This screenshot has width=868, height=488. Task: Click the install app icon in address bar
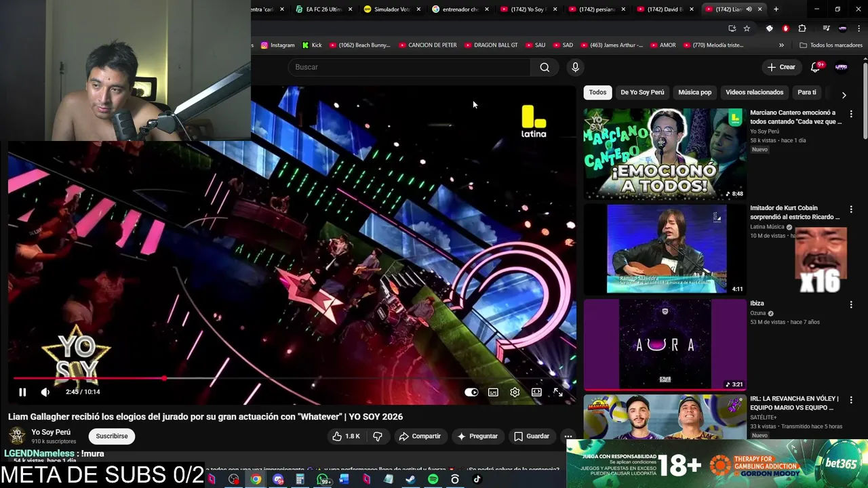pos(732,28)
